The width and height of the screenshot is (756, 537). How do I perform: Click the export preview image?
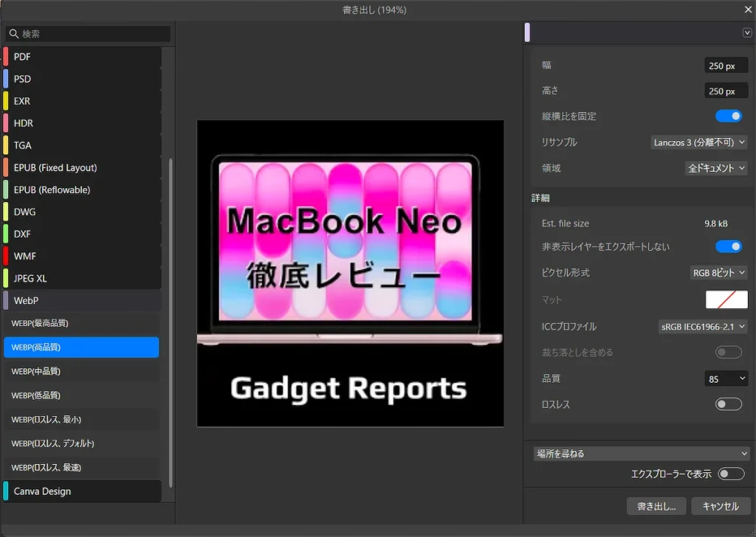pos(351,274)
